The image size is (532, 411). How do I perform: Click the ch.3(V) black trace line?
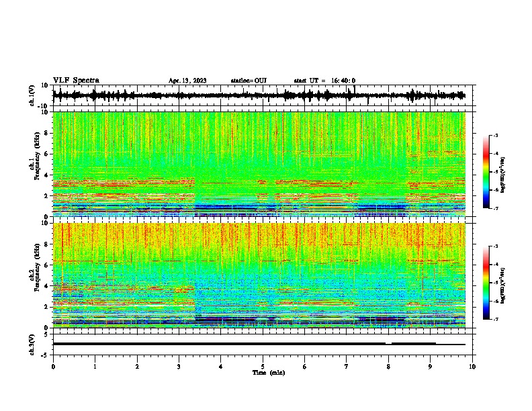pyautogui.click(x=259, y=344)
